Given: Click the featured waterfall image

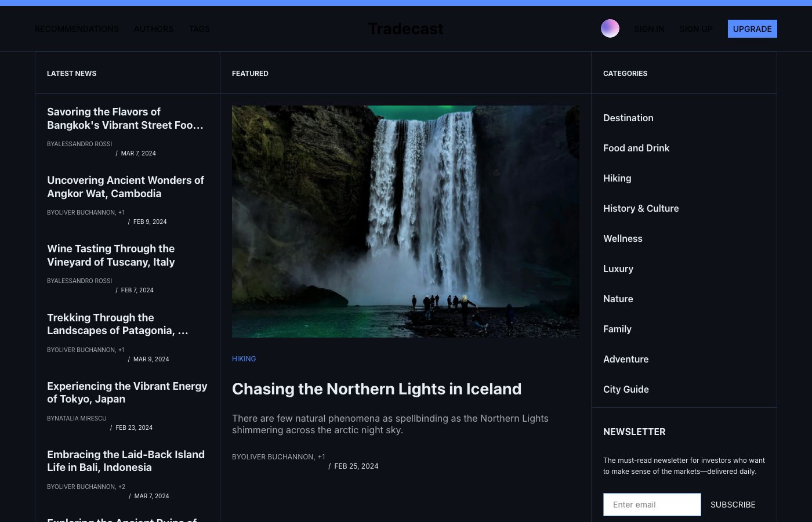Looking at the screenshot, I should coord(405,221).
